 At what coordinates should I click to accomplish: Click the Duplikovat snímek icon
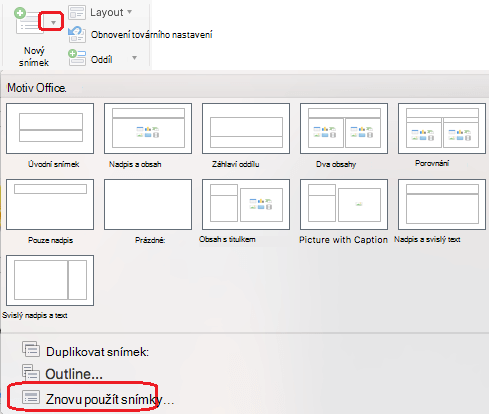point(31,349)
